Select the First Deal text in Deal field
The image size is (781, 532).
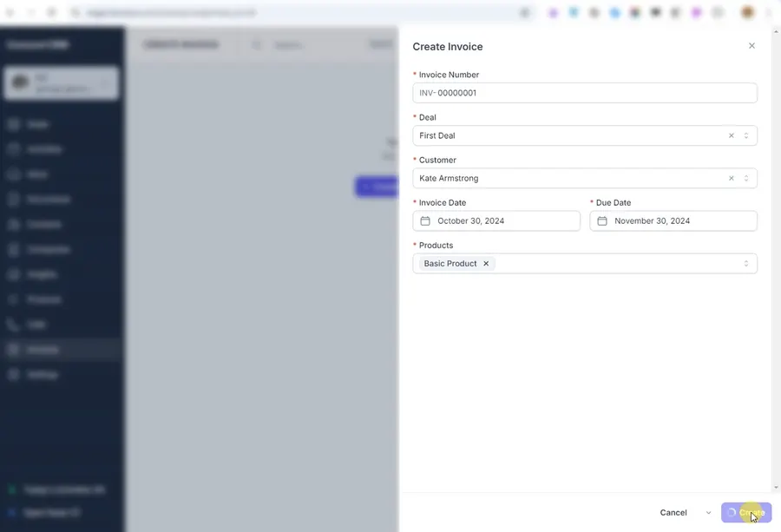(437, 135)
